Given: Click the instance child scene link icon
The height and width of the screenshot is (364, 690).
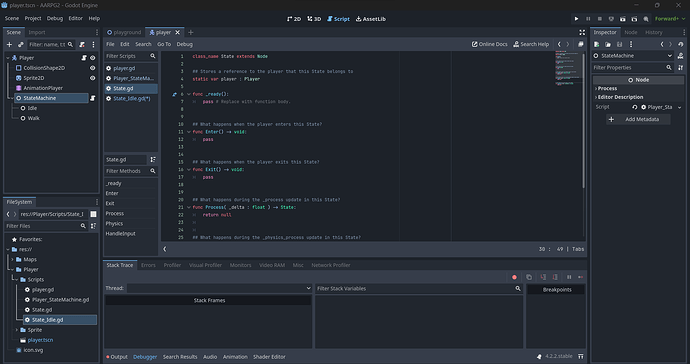Looking at the screenshot, I should [x=21, y=44].
